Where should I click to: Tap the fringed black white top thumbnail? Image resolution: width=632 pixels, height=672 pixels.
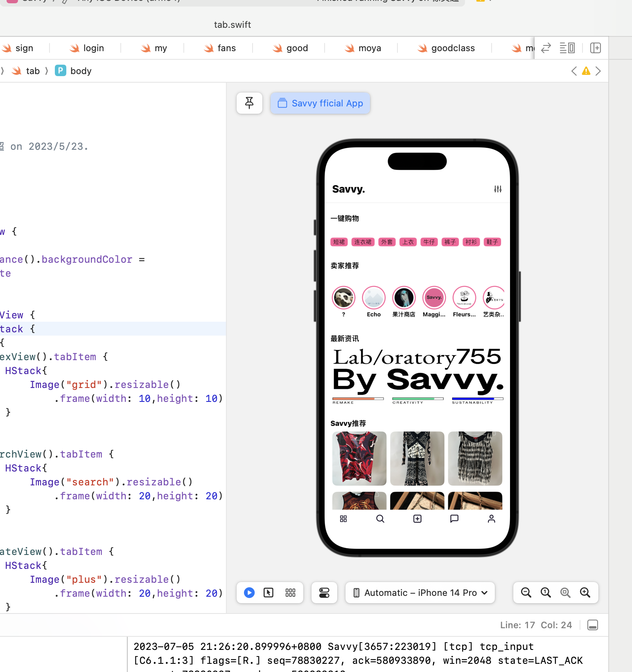(475, 458)
